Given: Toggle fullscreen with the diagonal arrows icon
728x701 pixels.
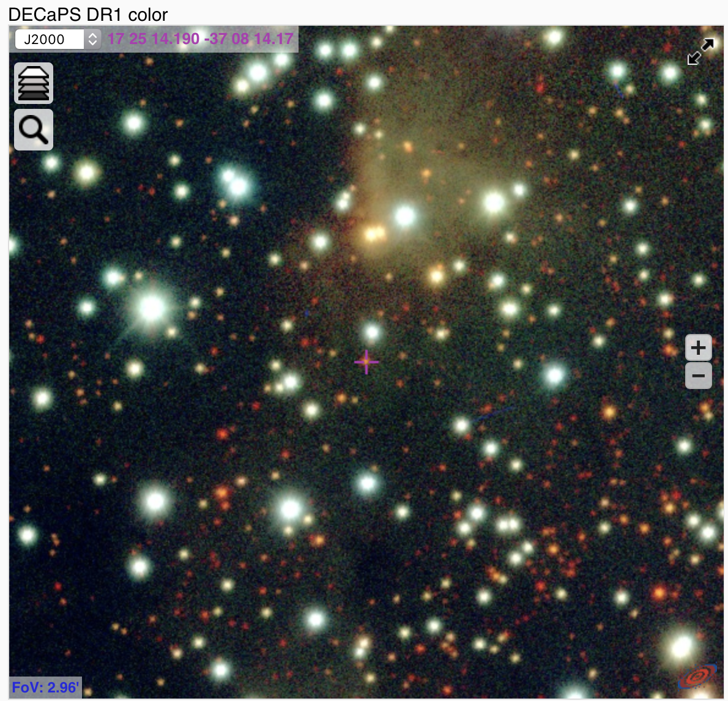Looking at the screenshot, I should click(x=700, y=52).
